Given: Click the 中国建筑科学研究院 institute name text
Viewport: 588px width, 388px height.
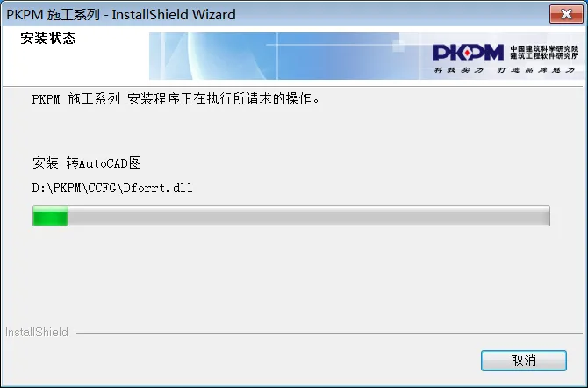Looking at the screenshot, I should pyautogui.click(x=544, y=49).
